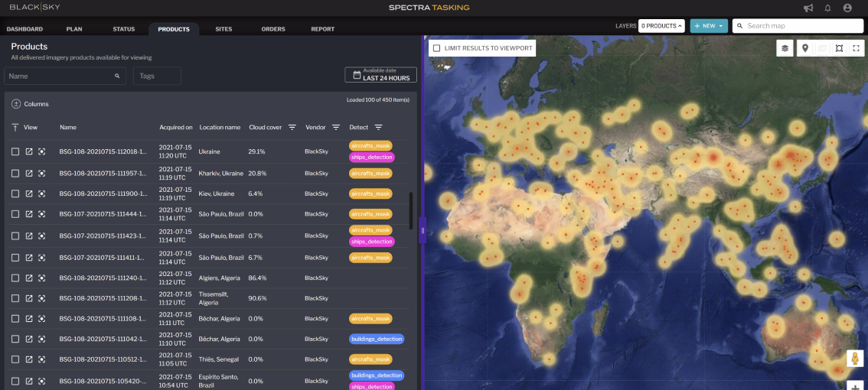Open the user account profile icon

click(x=847, y=8)
